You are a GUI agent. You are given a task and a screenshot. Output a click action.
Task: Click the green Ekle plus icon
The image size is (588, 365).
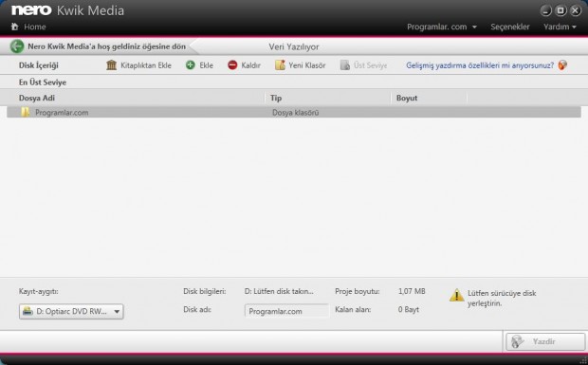point(191,65)
